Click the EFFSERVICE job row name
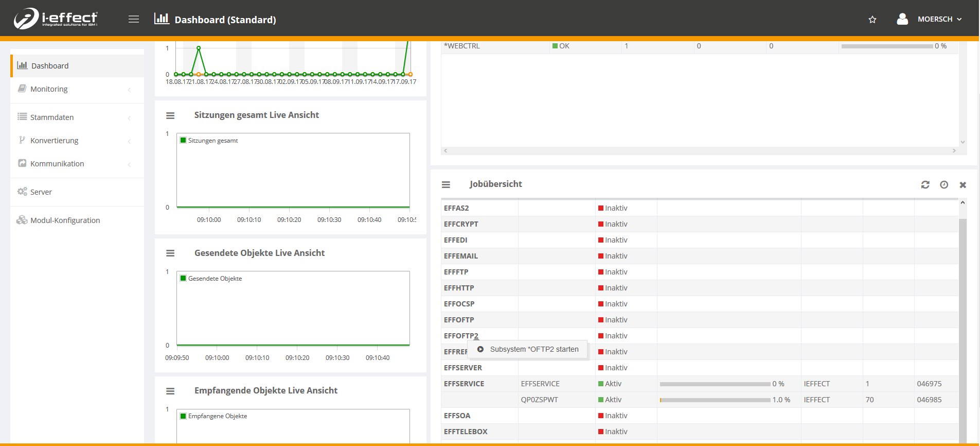980x446 pixels. click(464, 384)
